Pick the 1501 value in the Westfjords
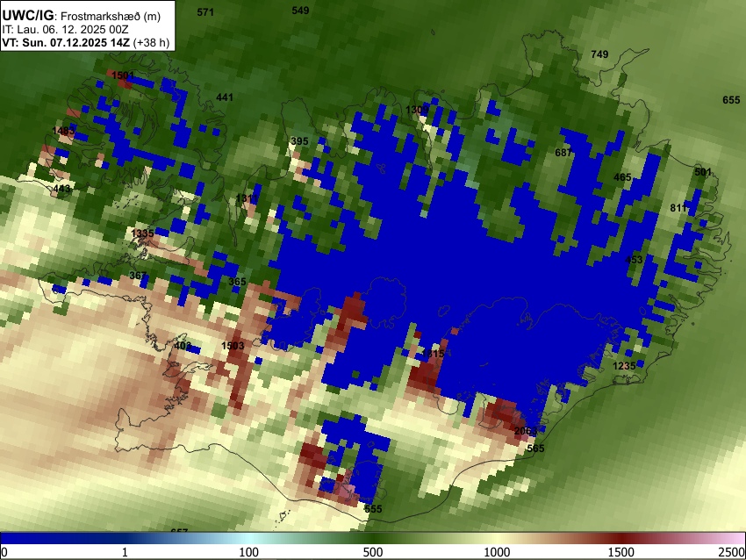This screenshot has width=746, height=560. [x=123, y=75]
